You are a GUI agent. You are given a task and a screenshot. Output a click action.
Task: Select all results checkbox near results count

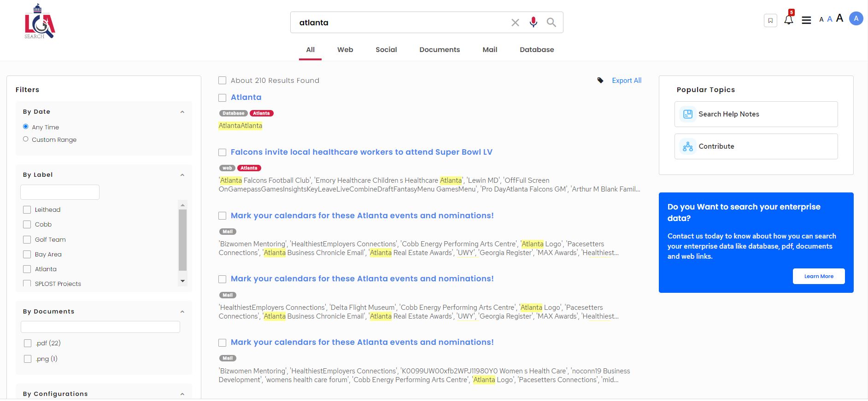pos(223,81)
